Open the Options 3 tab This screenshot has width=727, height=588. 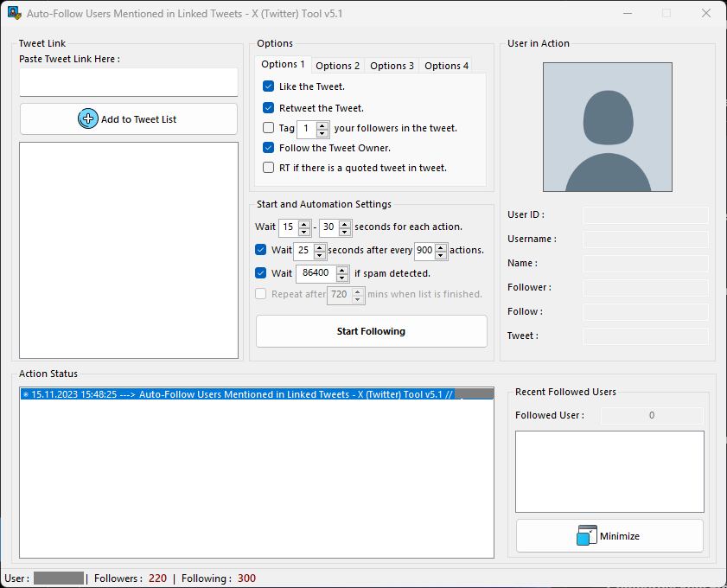pyautogui.click(x=392, y=66)
